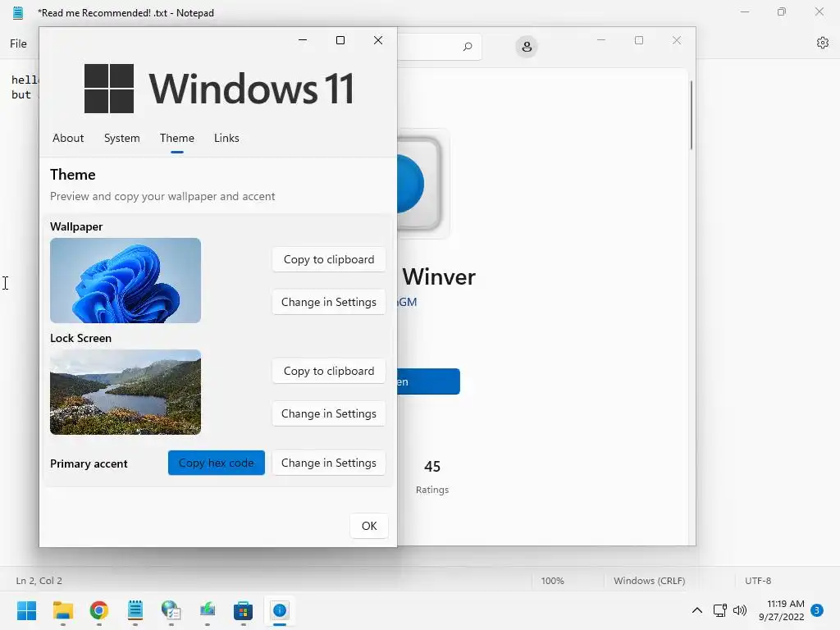Click the wallpaper preview thumbnail
This screenshot has height=630, width=840.
pos(126,281)
